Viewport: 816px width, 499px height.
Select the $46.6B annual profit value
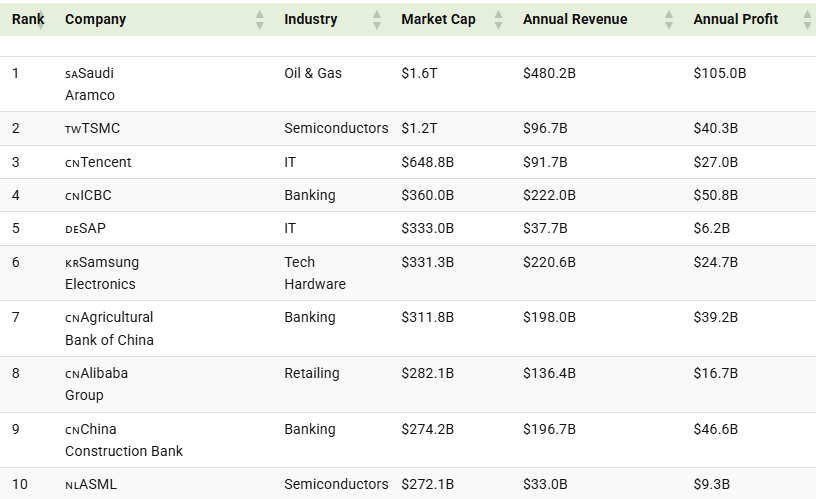716,429
